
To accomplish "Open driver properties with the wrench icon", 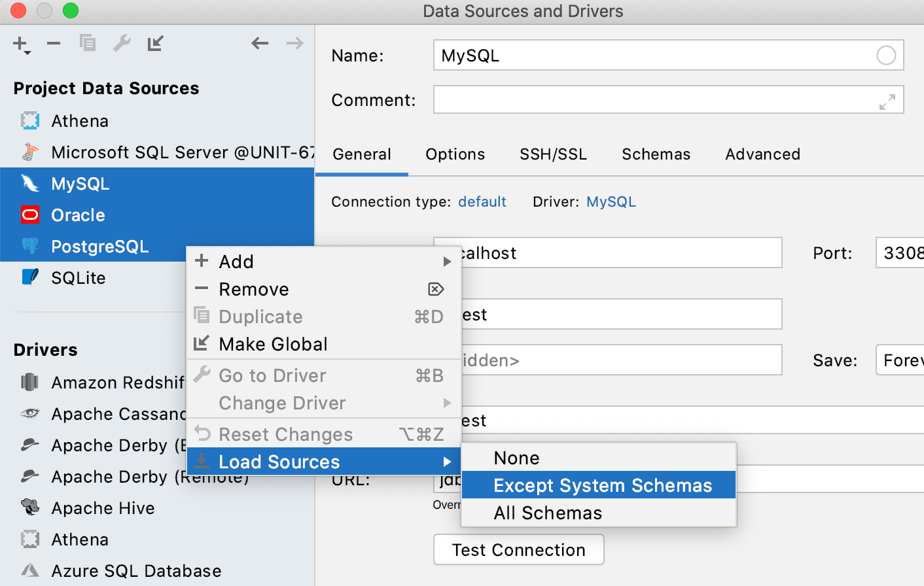I will pyautogui.click(x=122, y=43).
